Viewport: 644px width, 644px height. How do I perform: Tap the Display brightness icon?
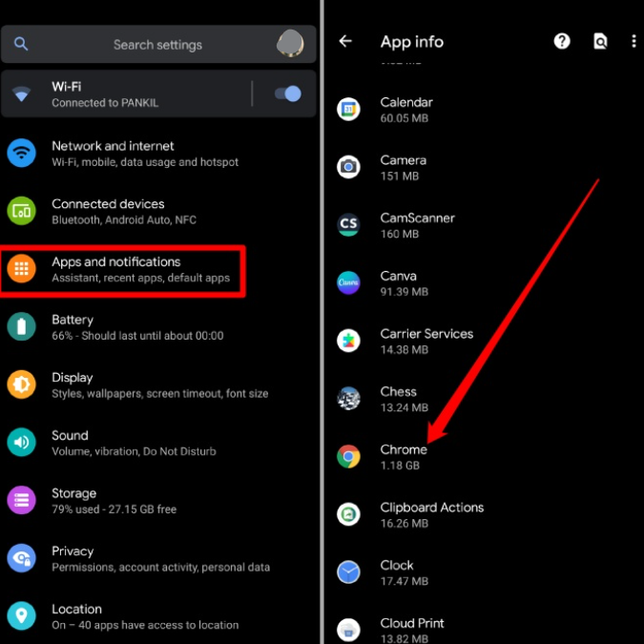(x=21, y=384)
